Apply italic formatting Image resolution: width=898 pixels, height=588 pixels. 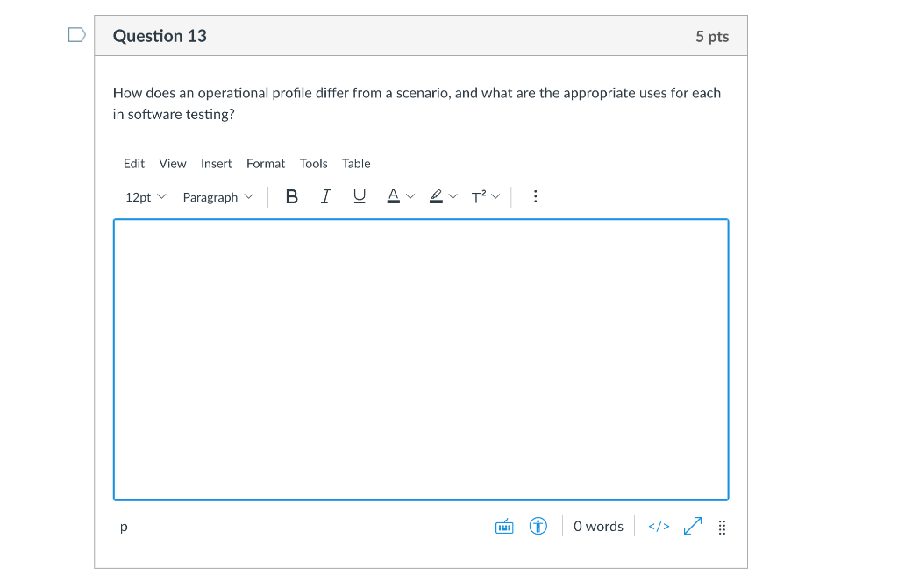(x=324, y=196)
